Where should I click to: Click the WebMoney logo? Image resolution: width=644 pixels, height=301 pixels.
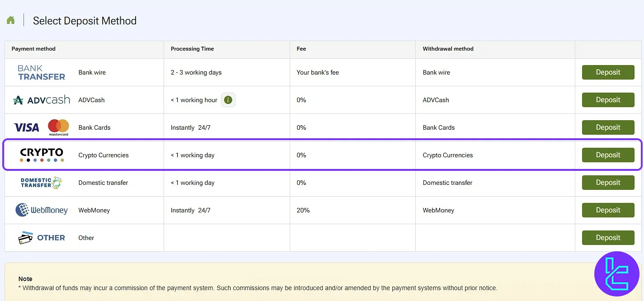[42, 210]
